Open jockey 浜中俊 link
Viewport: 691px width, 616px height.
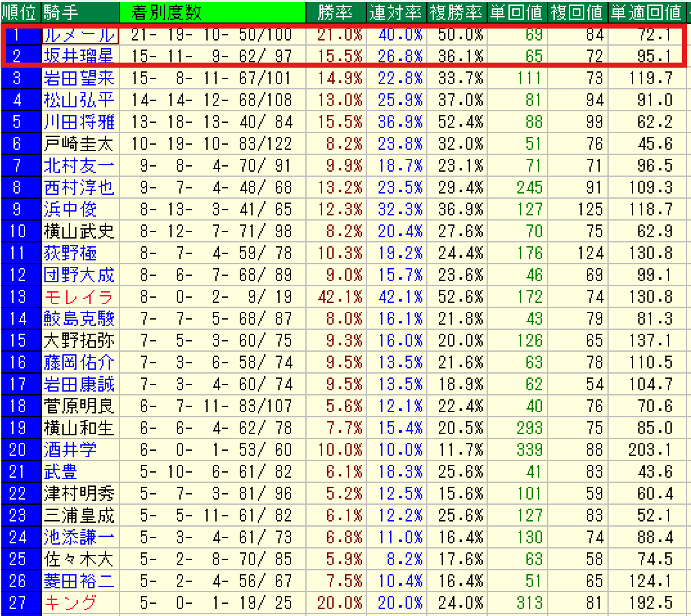[70, 209]
